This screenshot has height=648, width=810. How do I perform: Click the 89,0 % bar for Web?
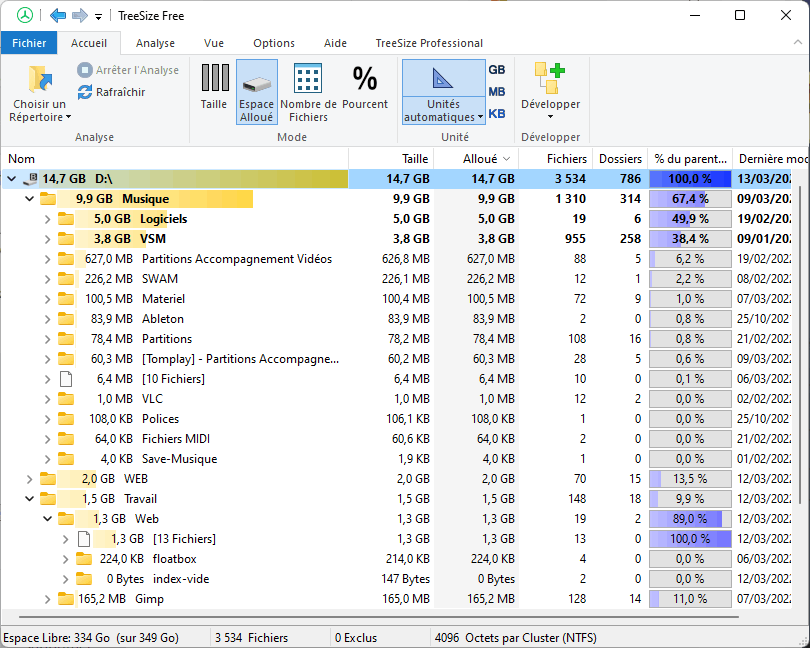coord(690,519)
